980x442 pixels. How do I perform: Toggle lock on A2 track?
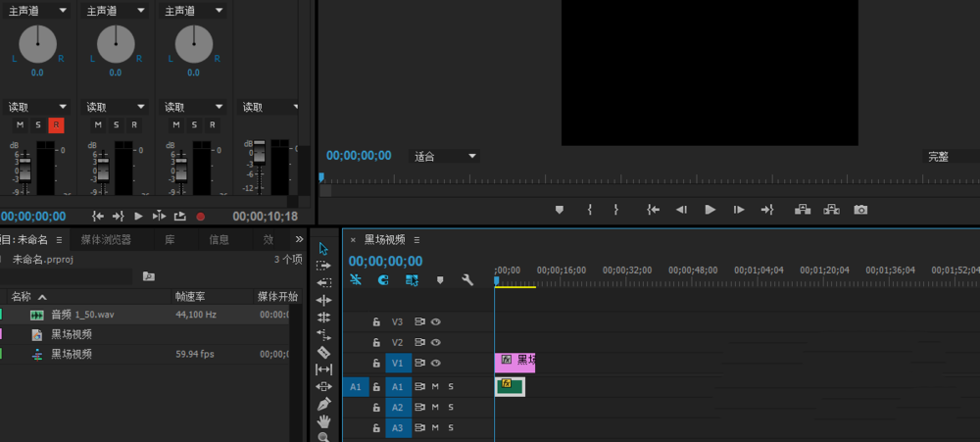pyautogui.click(x=376, y=408)
